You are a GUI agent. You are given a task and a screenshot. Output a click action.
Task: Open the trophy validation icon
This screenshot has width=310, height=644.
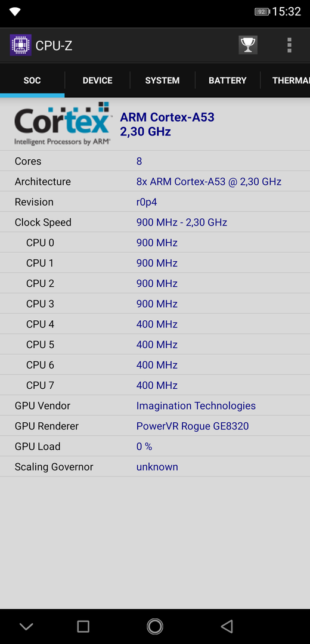[248, 45]
